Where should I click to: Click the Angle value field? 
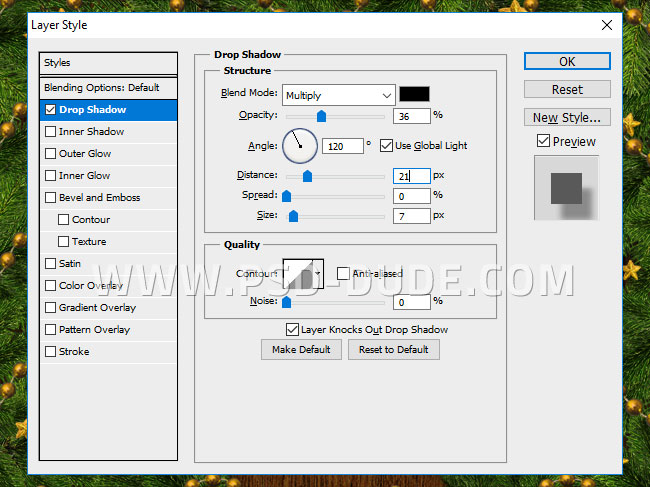[343, 146]
